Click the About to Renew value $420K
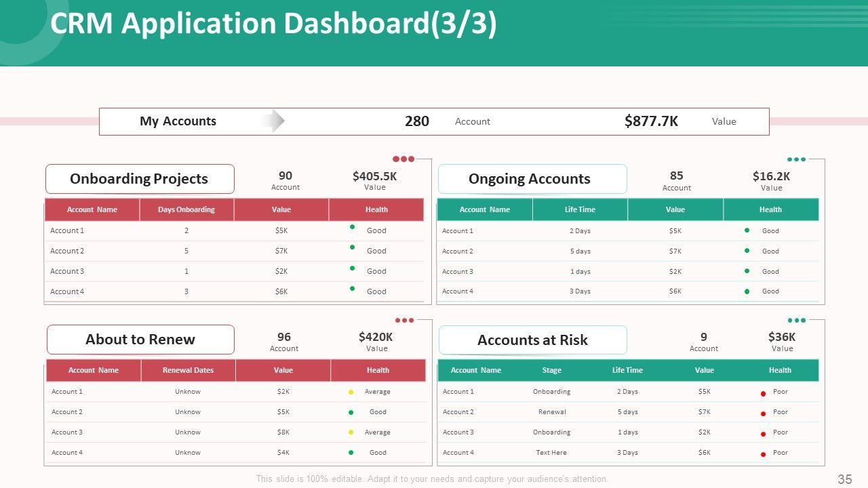868x488 pixels. pyautogui.click(x=376, y=337)
